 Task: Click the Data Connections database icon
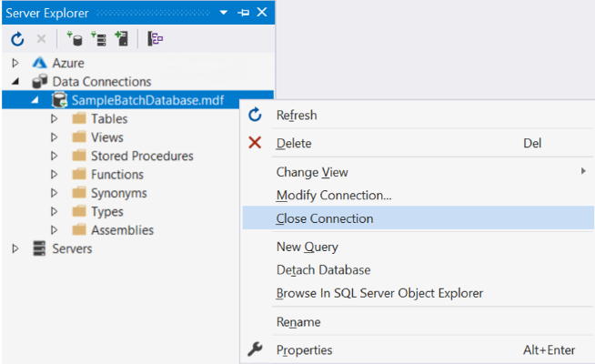(x=39, y=81)
